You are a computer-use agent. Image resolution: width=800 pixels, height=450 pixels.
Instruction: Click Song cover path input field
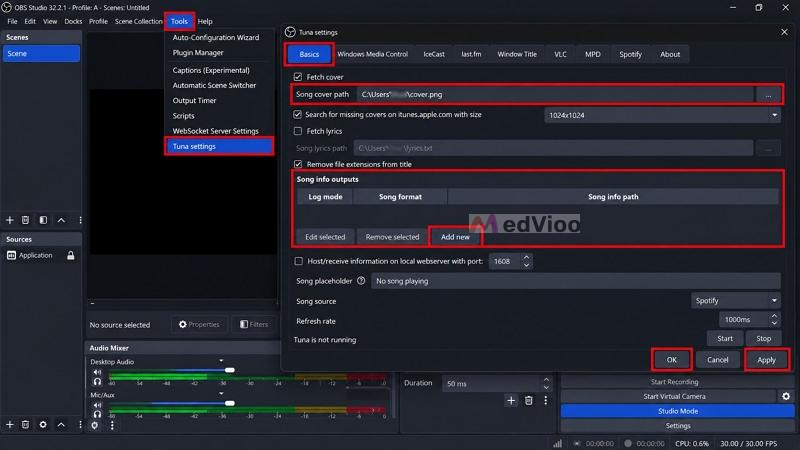[x=555, y=94]
